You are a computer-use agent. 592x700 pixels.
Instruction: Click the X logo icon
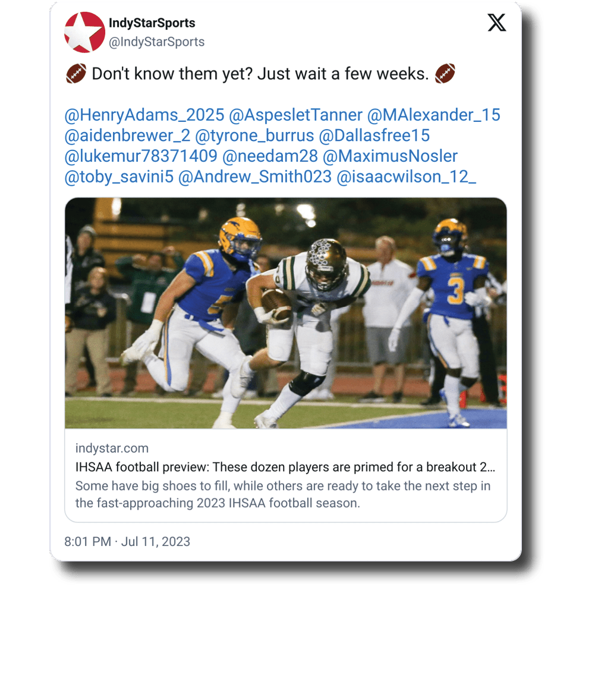[x=496, y=23]
